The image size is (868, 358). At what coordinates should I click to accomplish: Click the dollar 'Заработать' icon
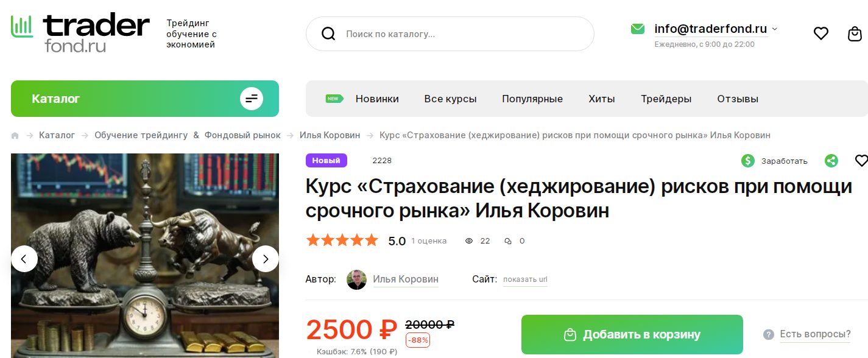[x=748, y=161]
